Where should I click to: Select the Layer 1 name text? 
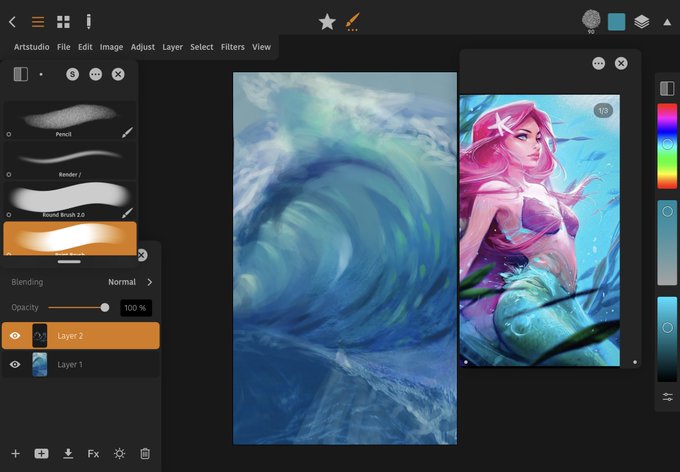coord(70,364)
